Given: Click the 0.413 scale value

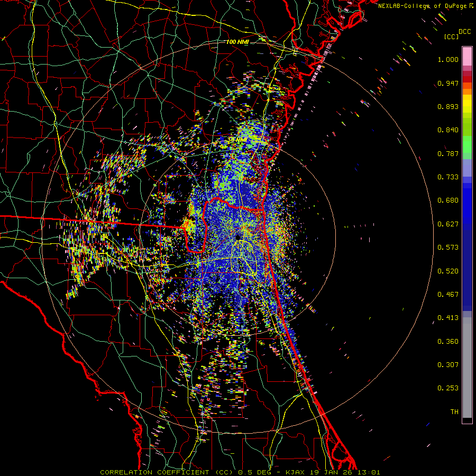Looking at the screenshot, I should 448,318.
